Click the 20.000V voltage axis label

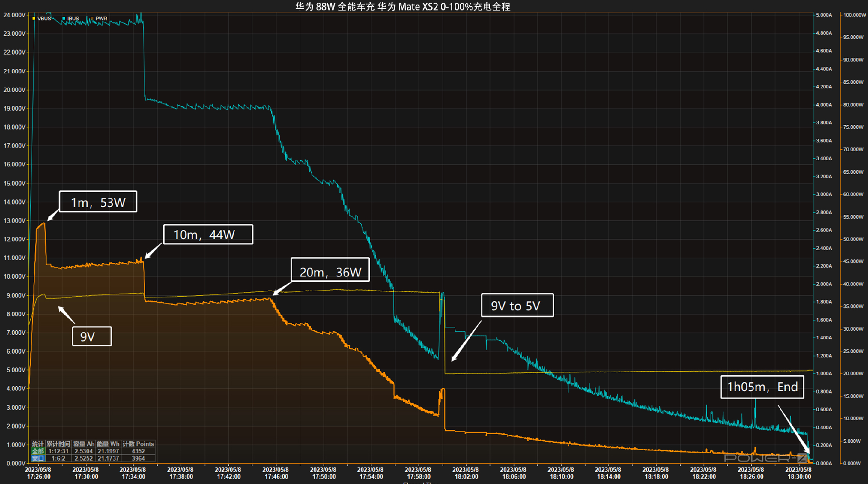(x=14, y=90)
